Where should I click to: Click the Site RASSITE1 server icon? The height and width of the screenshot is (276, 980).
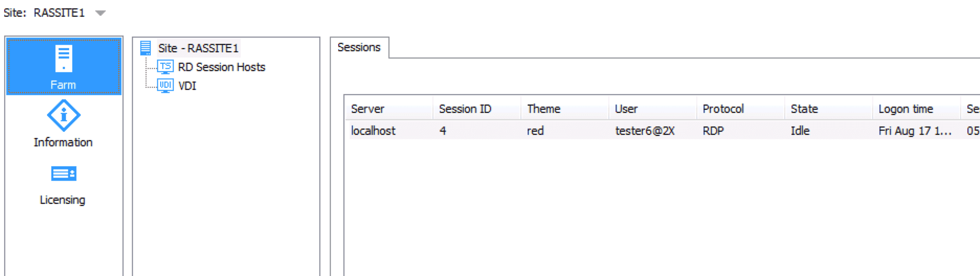point(146,48)
